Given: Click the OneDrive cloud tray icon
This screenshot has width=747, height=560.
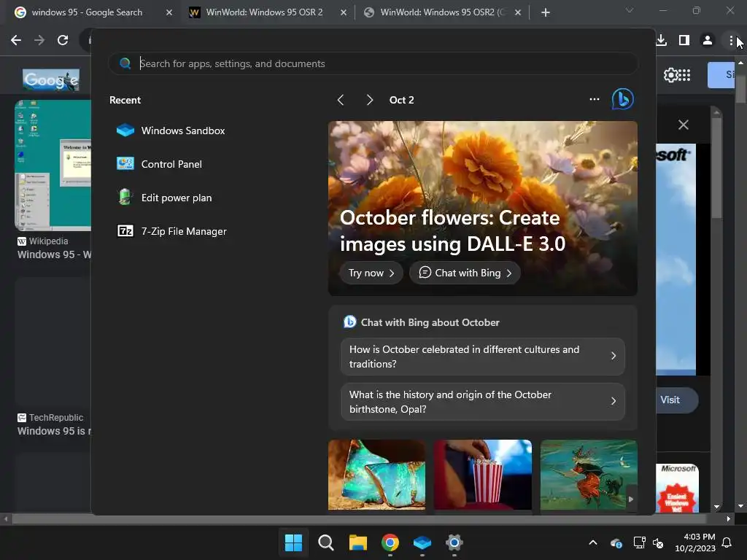Looking at the screenshot, I should (x=616, y=542).
